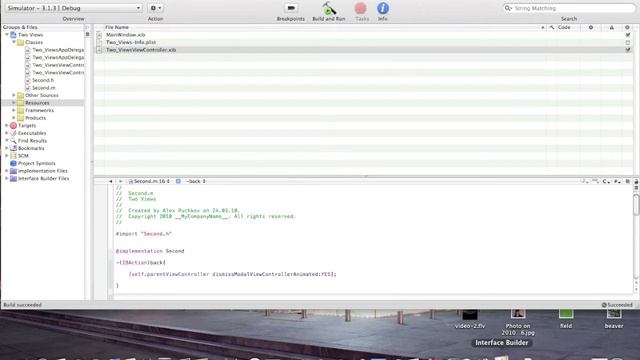
Task: Open the blue Info inspector icon
Action: 382,8
